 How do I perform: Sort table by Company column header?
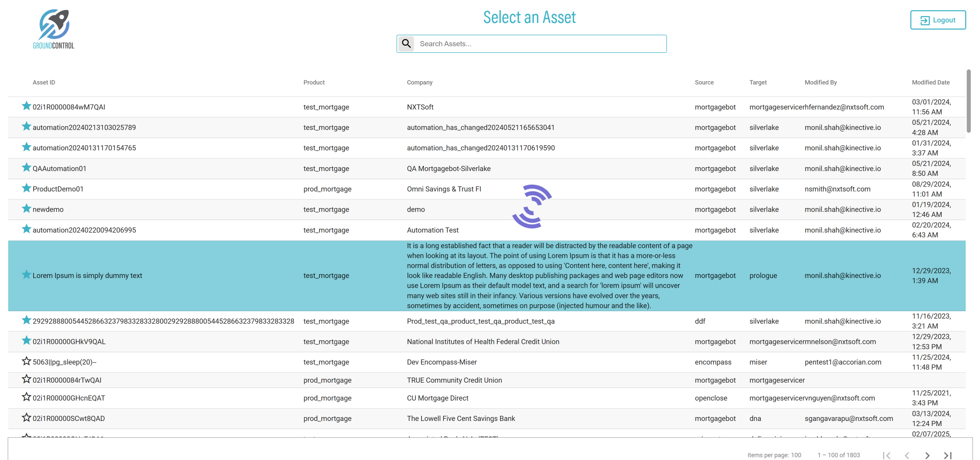419,82
